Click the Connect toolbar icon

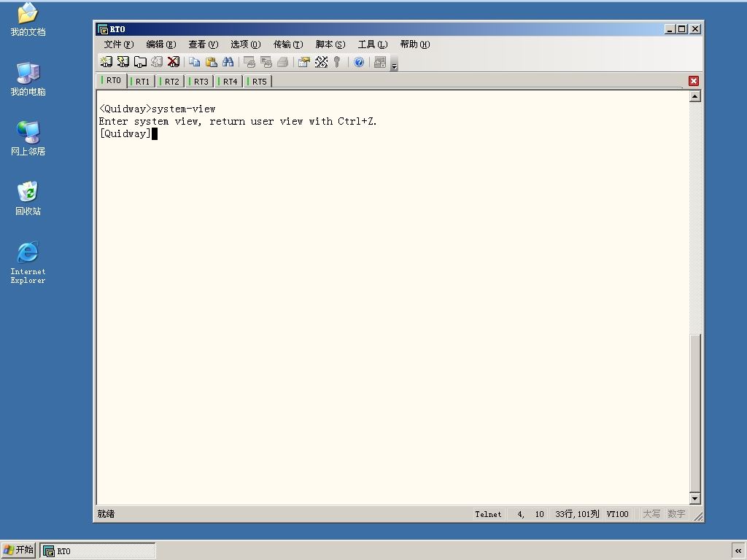106,62
